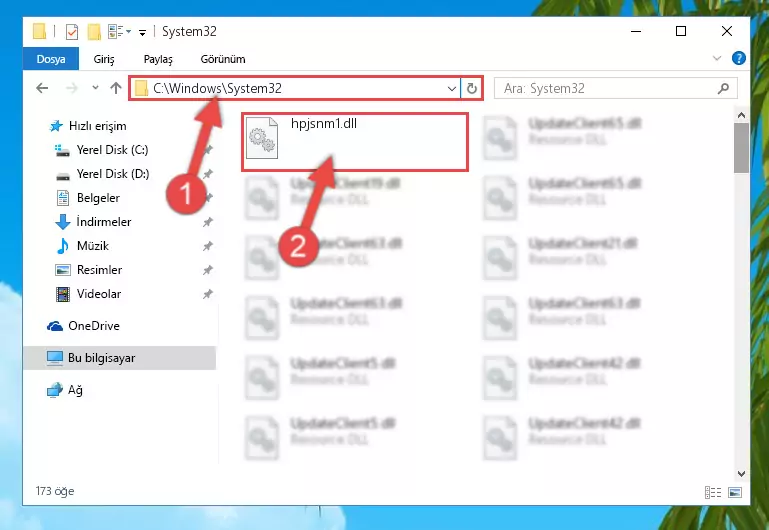The image size is (769, 530).
Task: Switch to Details view in status bar
Action: coord(713,492)
